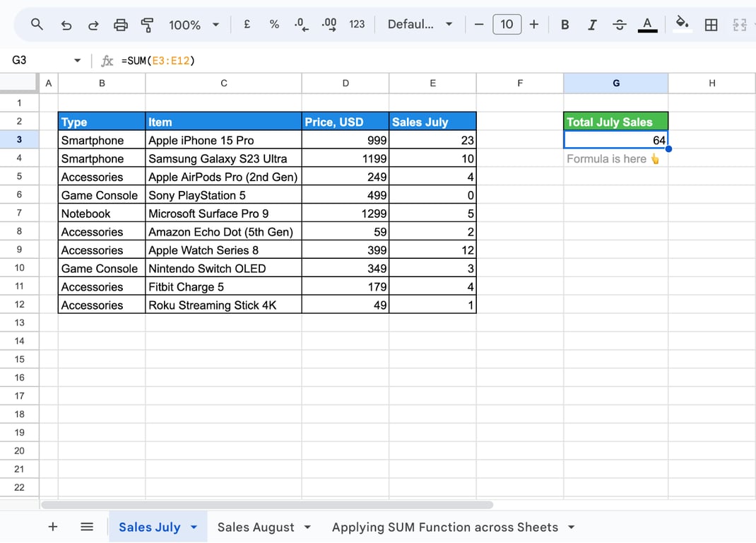Click the Apple iPhone 15 Pro cell
756x543 pixels.
click(x=224, y=140)
